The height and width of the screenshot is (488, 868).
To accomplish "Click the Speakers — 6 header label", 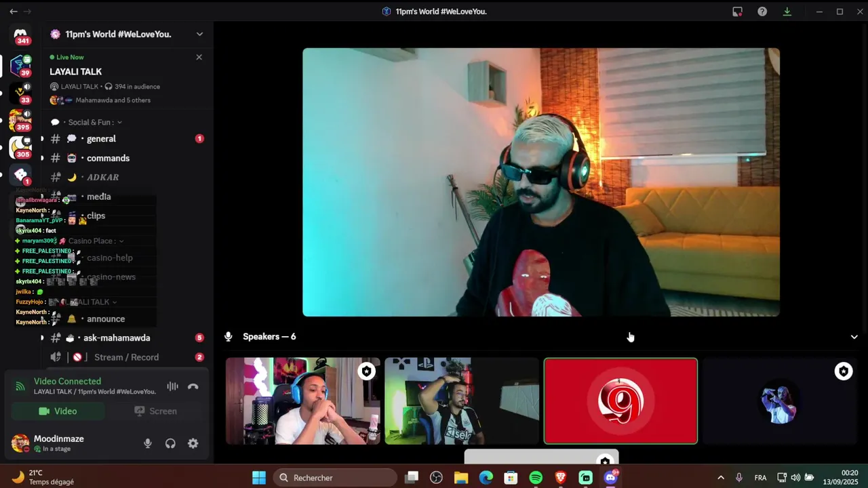I will click(x=269, y=337).
